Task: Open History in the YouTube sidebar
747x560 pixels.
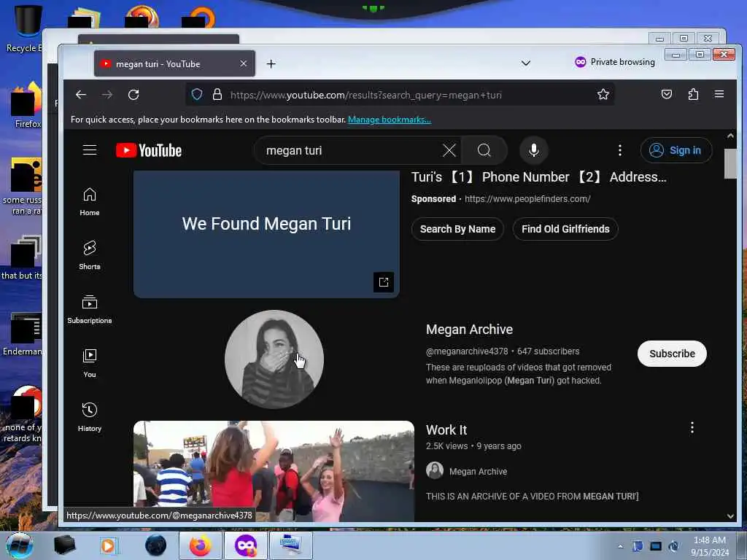Action: pyautogui.click(x=90, y=417)
